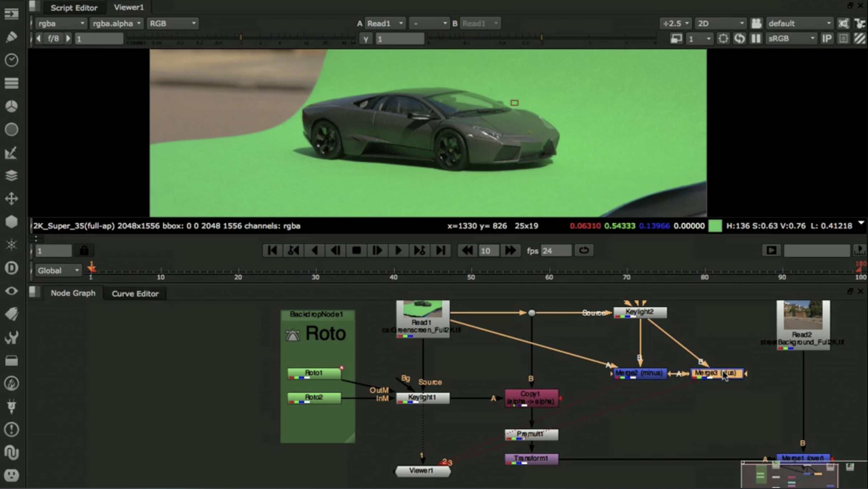Click the 3D cube icon in sidebar
This screenshot has height=489, width=868.
[11, 222]
